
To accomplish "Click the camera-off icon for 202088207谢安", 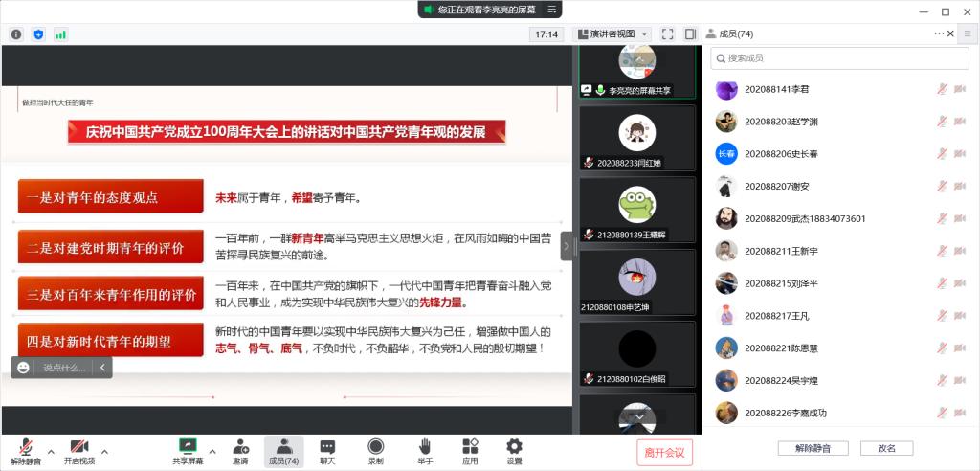I will pos(960,187).
